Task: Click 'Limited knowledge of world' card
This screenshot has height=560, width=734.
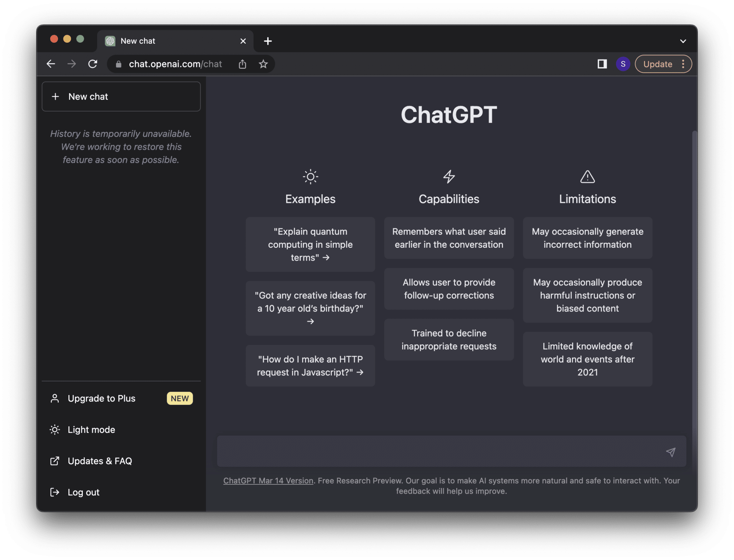Action: tap(587, 359)
